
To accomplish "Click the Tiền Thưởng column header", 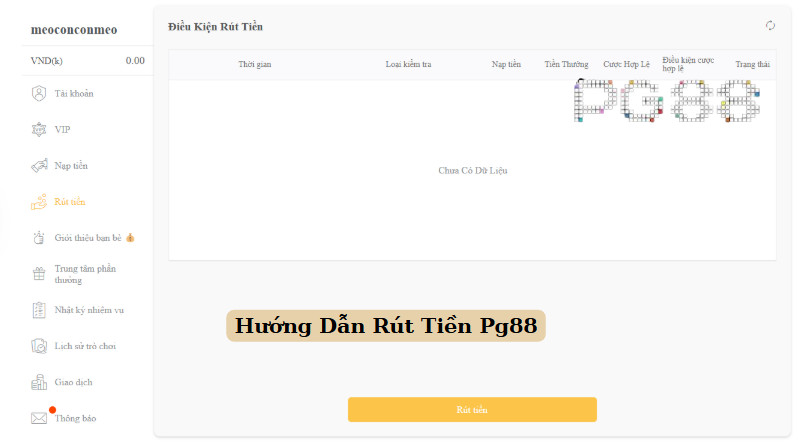I will pyautogui.click(x=566, y=64).
